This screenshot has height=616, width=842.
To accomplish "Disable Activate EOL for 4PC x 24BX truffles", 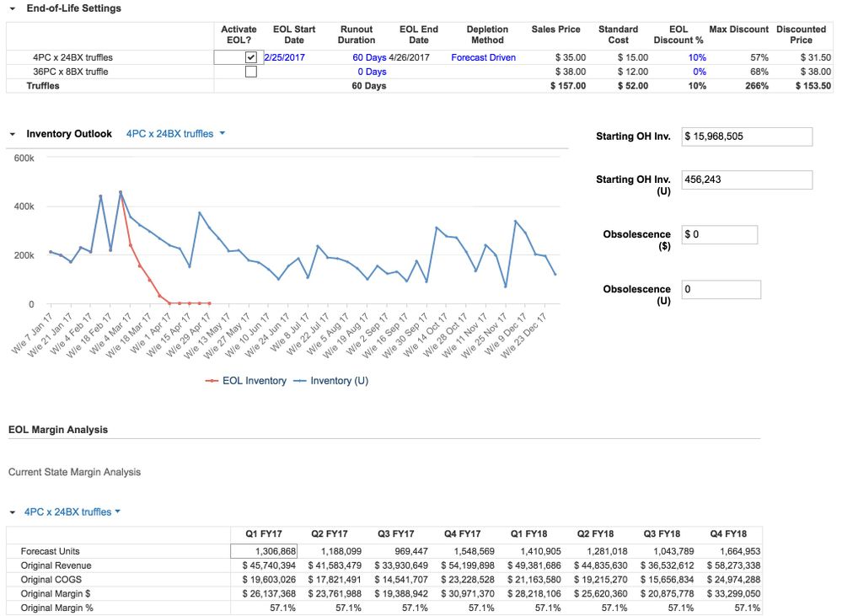I will click(x=249, y=58).
